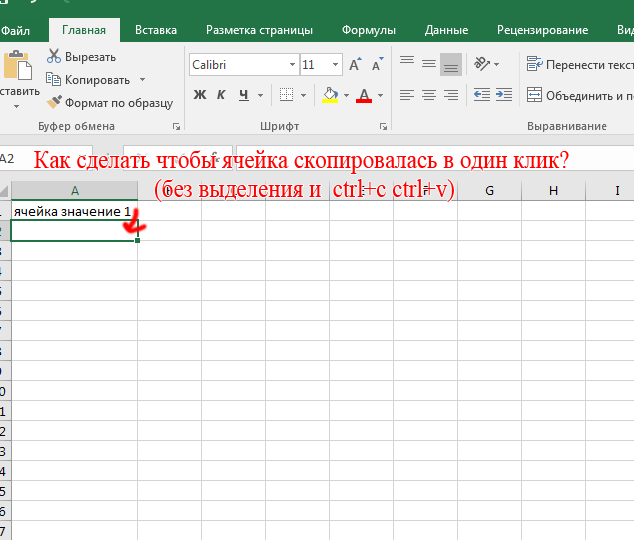Image resolution: width=634 pixels, height=540 pixels.
Task: Open the Шрифт dialog launcher
Action: click(383, 127)
